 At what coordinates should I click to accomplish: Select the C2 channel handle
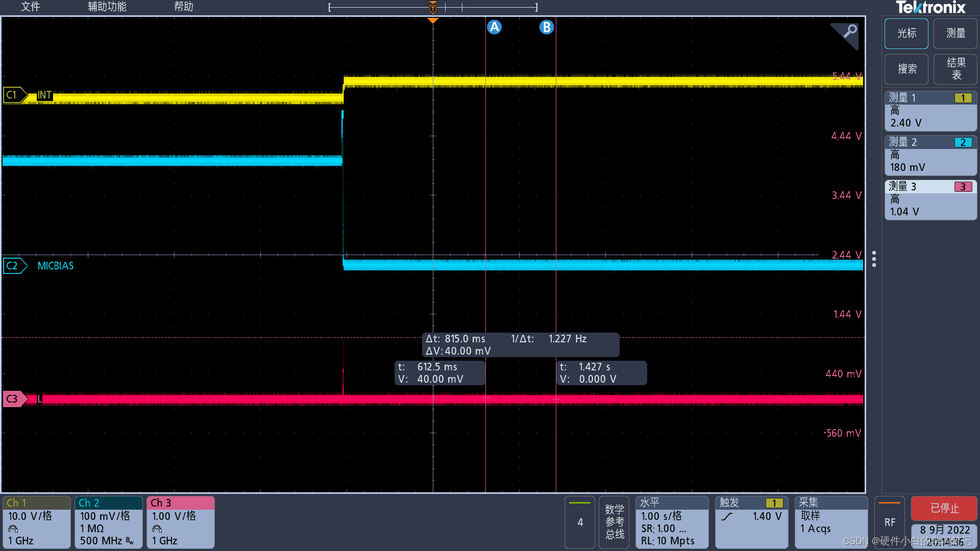[x=15, y=266]
